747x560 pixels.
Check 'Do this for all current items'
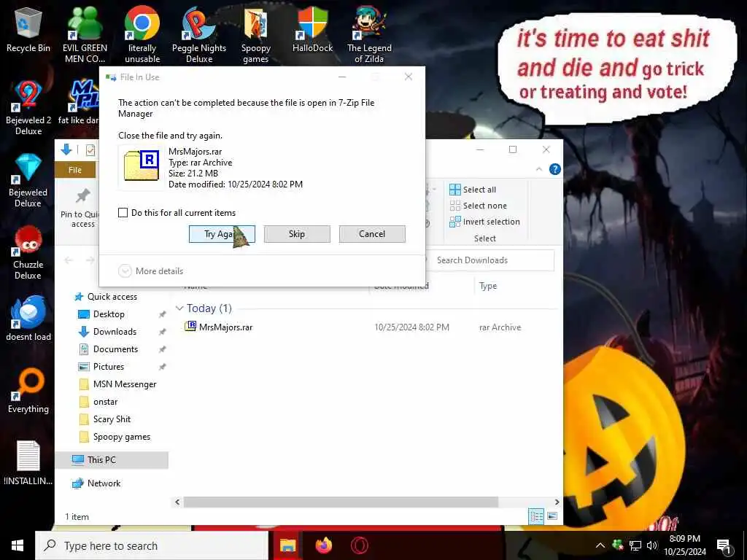[x=123, y=213]
